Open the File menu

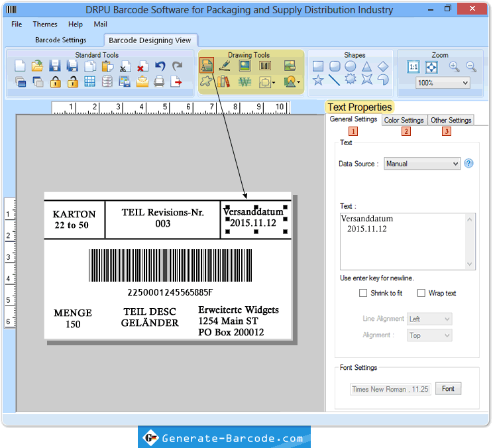17,25
